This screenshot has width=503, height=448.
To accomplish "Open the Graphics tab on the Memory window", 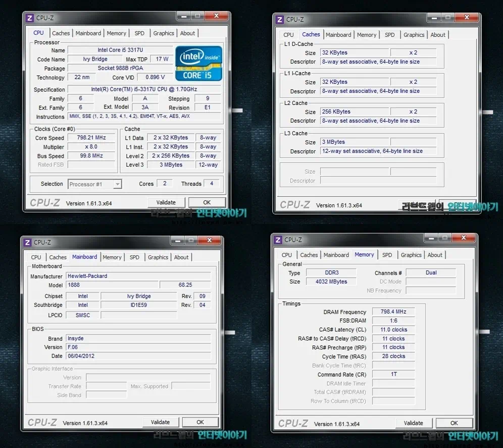I will pyautogui.click(x=411, y=255).
